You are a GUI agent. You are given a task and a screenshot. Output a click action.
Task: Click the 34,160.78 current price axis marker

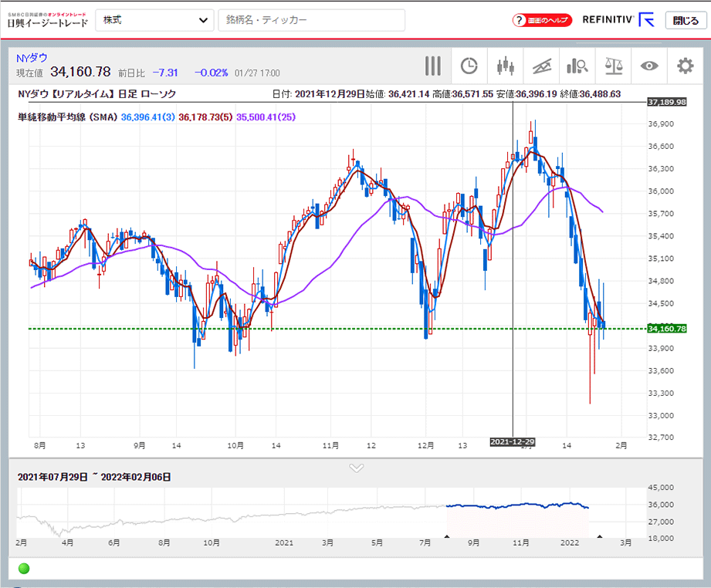point(667,329)
